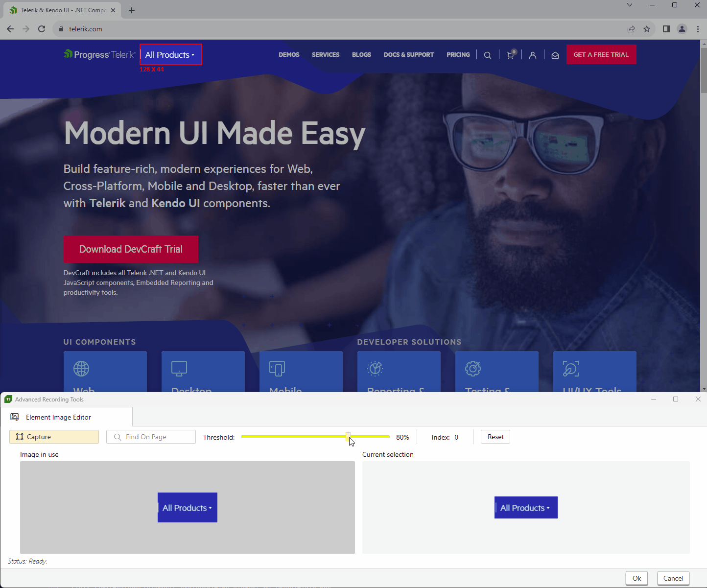Click Get A Free Trial button
The height and width of the screenshot is (588, 707).
601,54
